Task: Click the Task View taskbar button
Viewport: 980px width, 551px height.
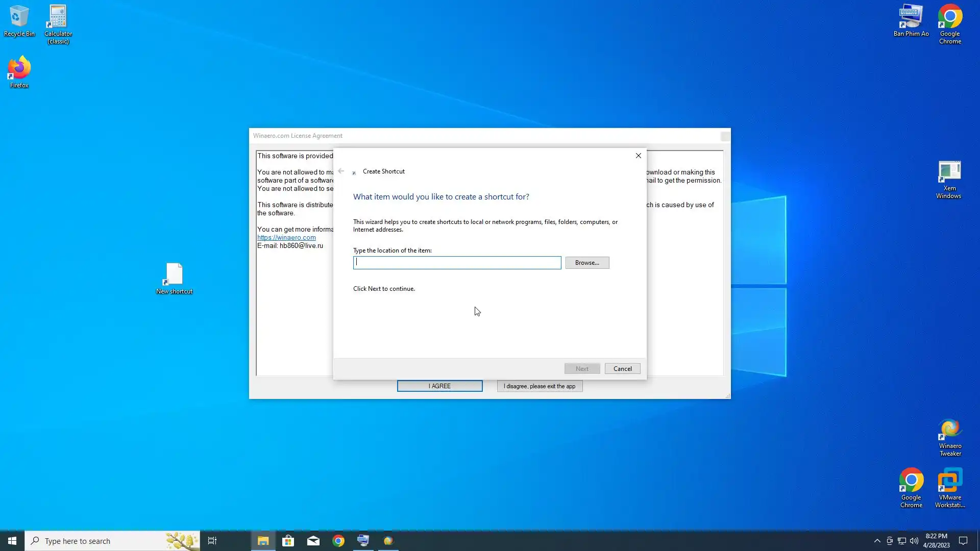Action: click(212, 541)
